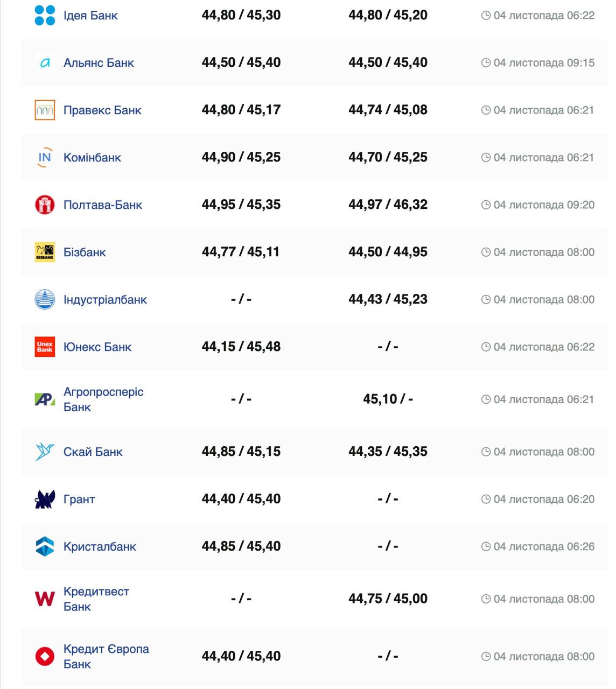Click the red Полтава-Банк logo

pos(45,205)
